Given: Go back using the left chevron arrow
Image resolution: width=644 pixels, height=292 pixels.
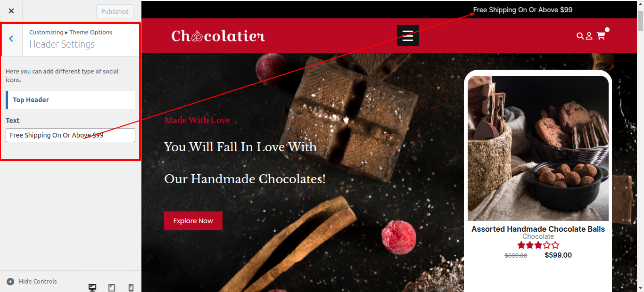Looking at the screenshot, I should click(11, 39).
